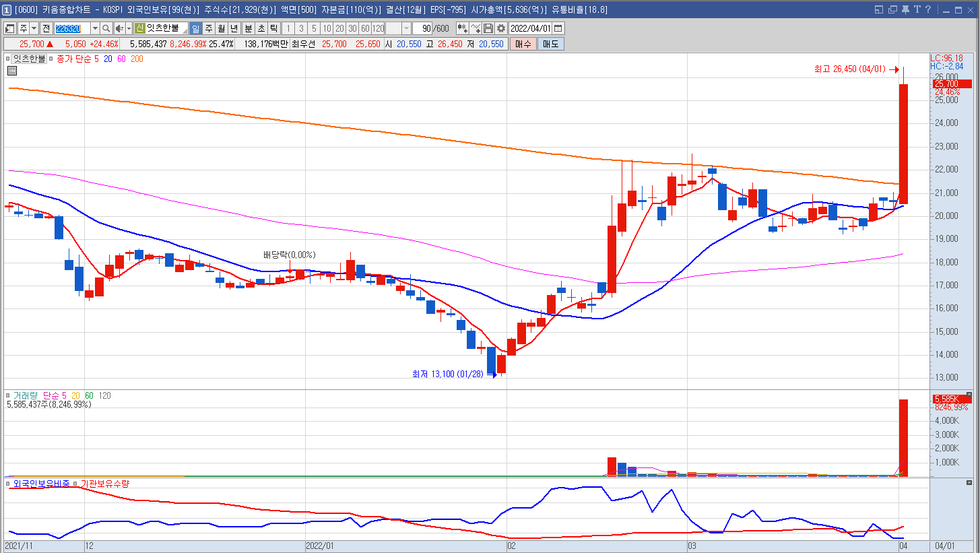Image resolution: width=980 pixels, height=553 pixels.
Task: Expand the 주 market type dropdown
Action: click(x=34, y=28)
